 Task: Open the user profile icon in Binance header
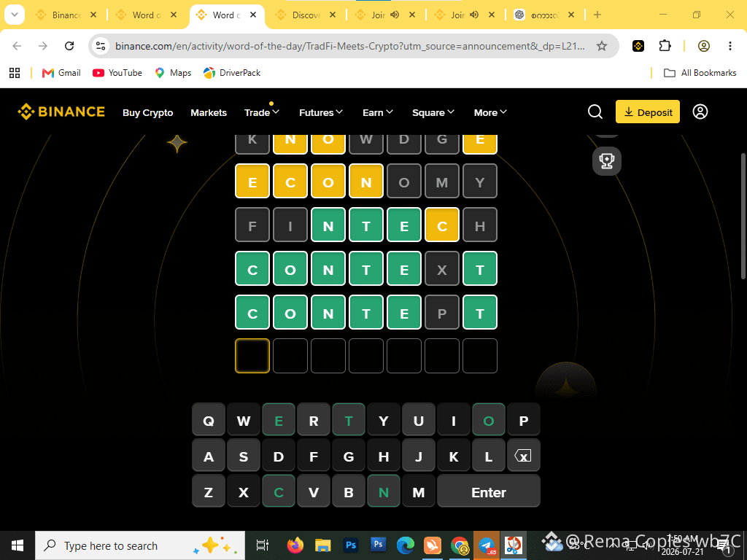(x=700, y=112)
